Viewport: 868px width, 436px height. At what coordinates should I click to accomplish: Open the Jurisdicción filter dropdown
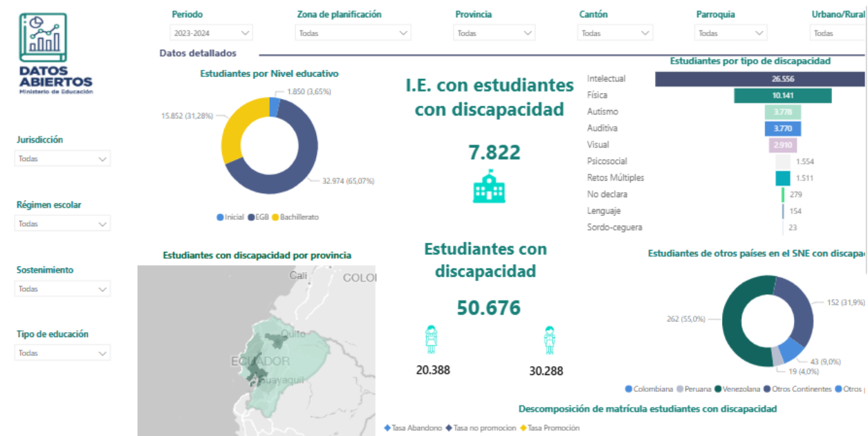click(x=62, y=159)
